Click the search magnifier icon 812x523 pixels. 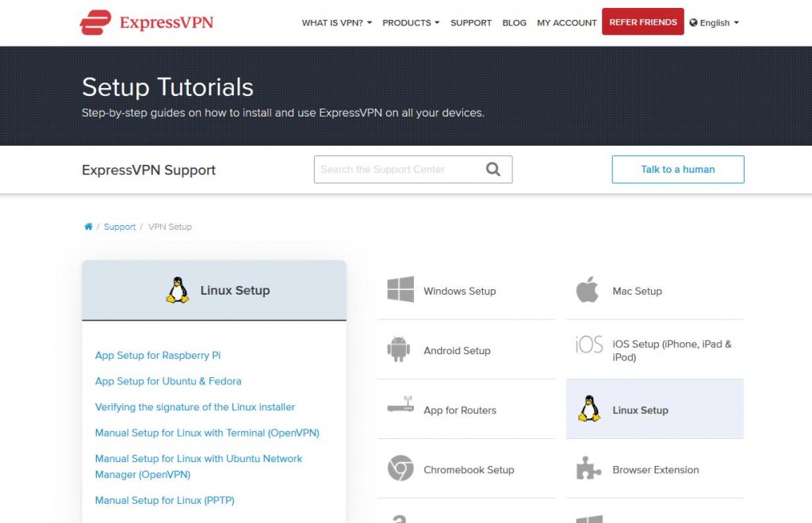492,169
